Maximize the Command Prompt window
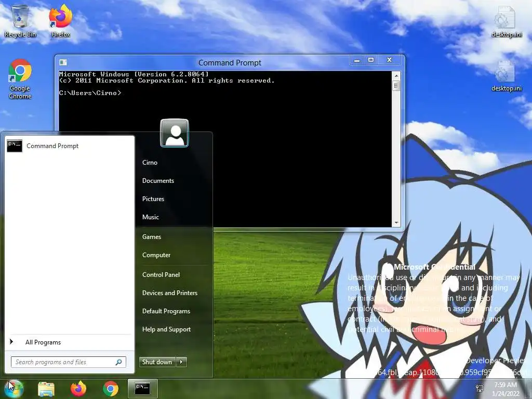 371,60
